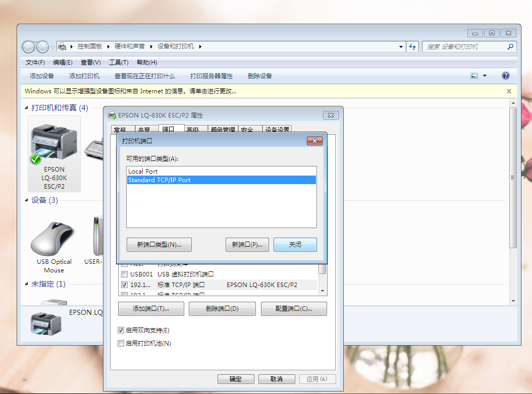Toggle 启用双向支持 checkbox
The height and width of the screenshot is (394, 532).
(x=121, y=330)
